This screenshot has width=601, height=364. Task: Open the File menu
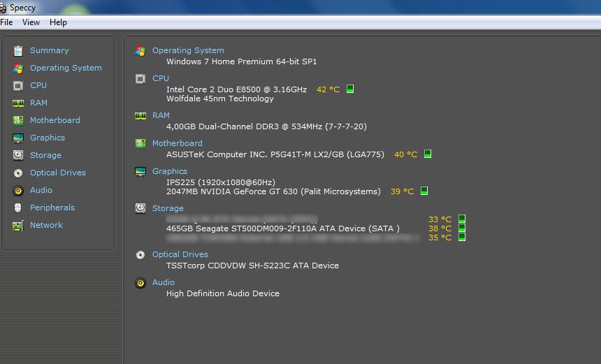[x=6, y=22]
